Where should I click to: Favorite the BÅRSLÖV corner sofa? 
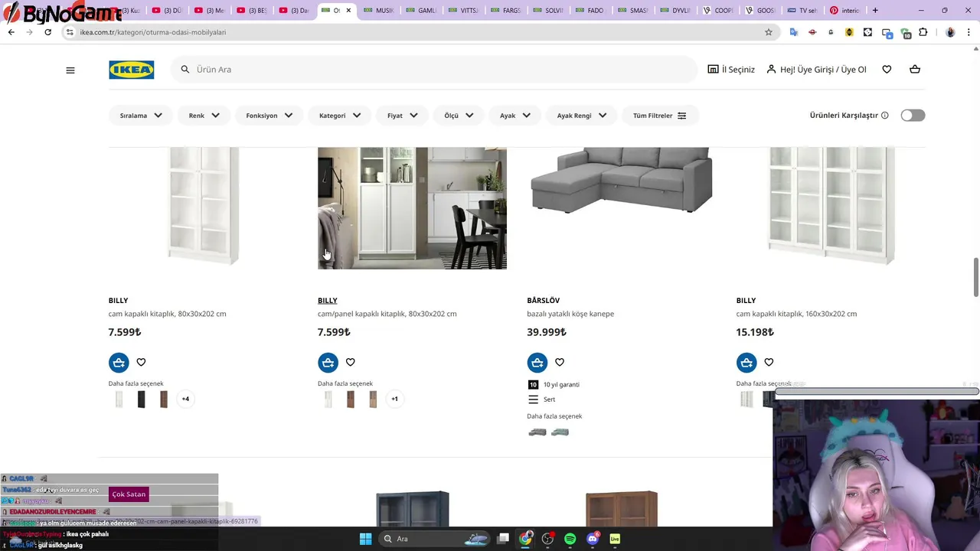point(560,362)
